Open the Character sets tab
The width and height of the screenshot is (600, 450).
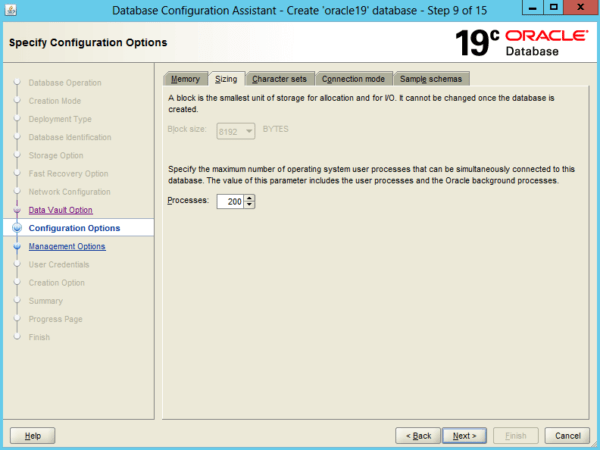(280, 79)
